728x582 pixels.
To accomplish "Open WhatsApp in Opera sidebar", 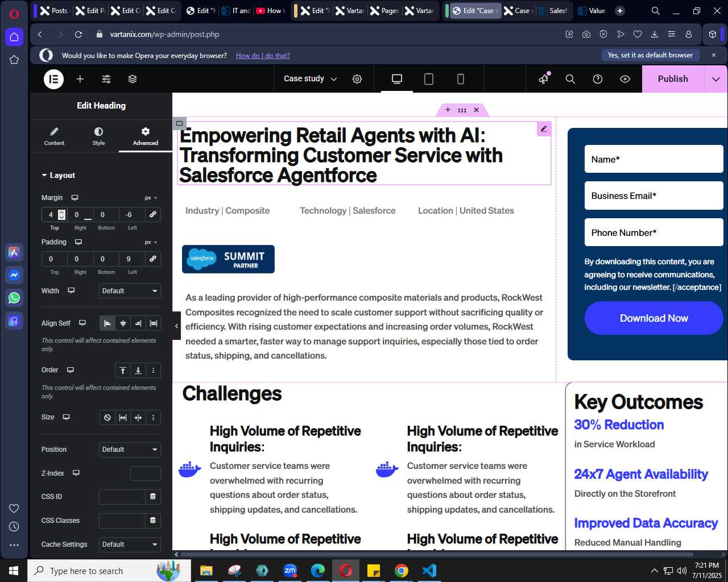I will [14, 298].
